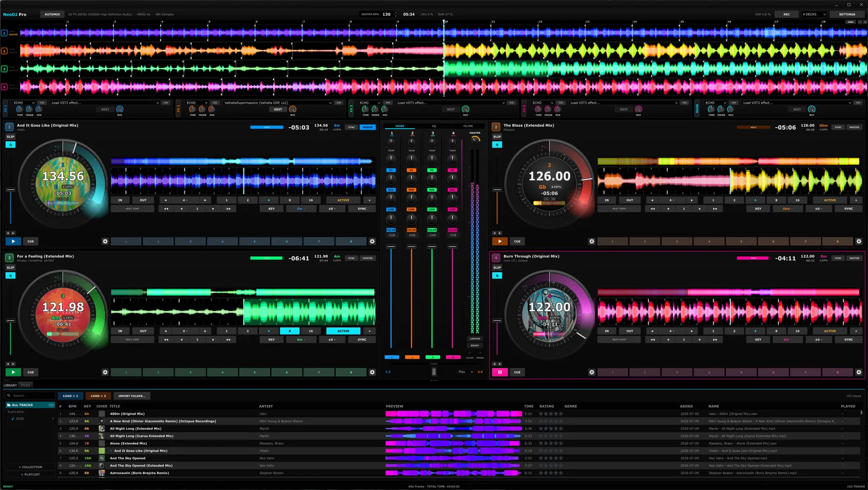Toggle SLIP mode on deck 1
Screen dimensions: 868x490
[x=10, y=137]
